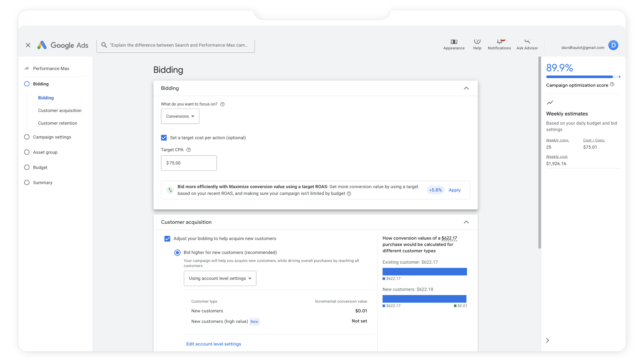Click Performance Max label in sidebar
Image resolution: width=644 pixels, height=362 pixels.
pos(51,68)
